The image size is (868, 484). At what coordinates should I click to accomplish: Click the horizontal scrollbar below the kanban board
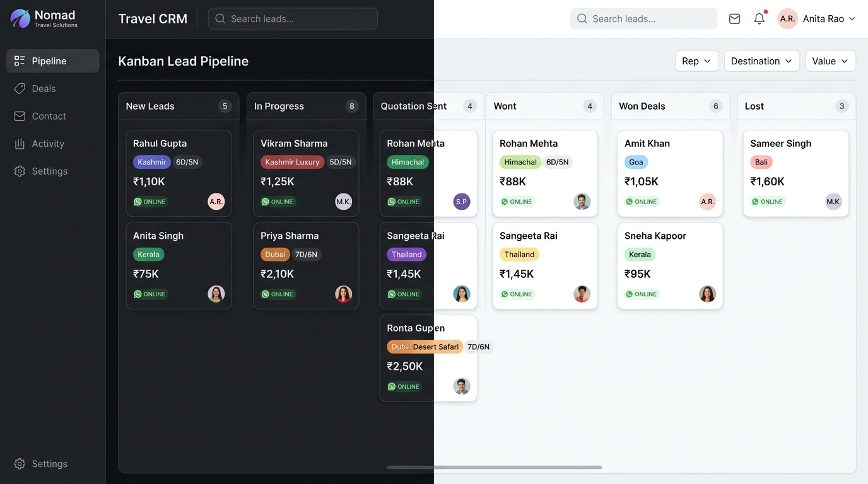[x=494, y=468]
